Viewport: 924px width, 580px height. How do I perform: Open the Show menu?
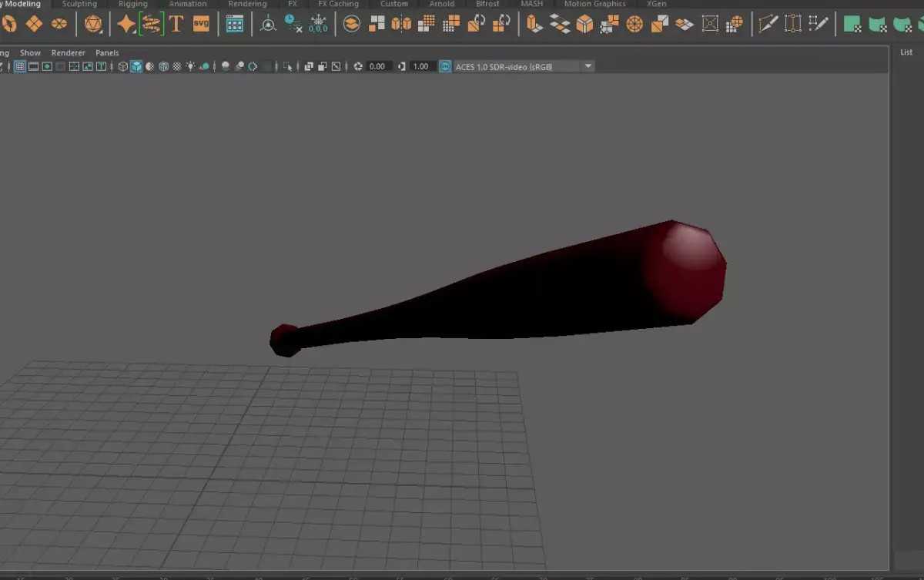[29, 52]
